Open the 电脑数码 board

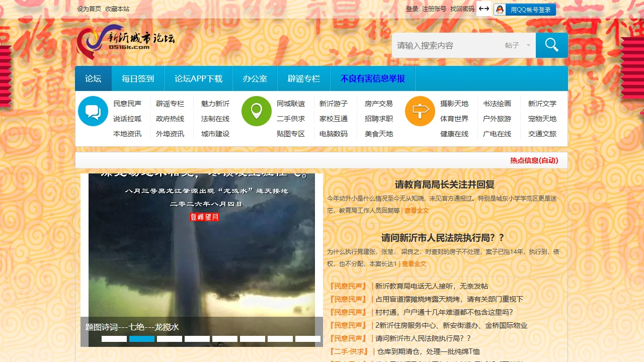coord(334,134)
